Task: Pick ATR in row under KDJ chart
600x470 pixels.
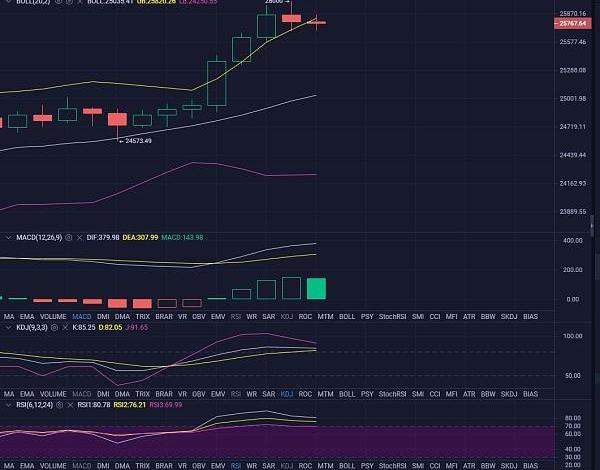Action: point(467,395)
